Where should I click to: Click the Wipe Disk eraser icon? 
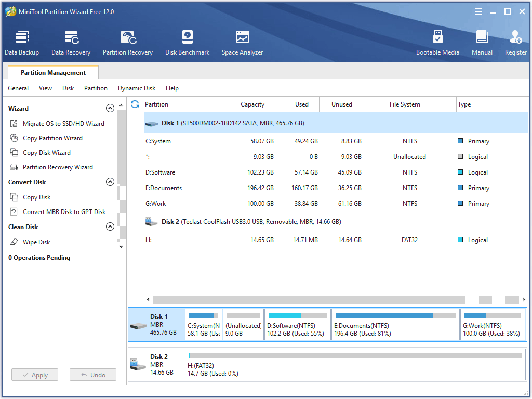tap(14, 242)
